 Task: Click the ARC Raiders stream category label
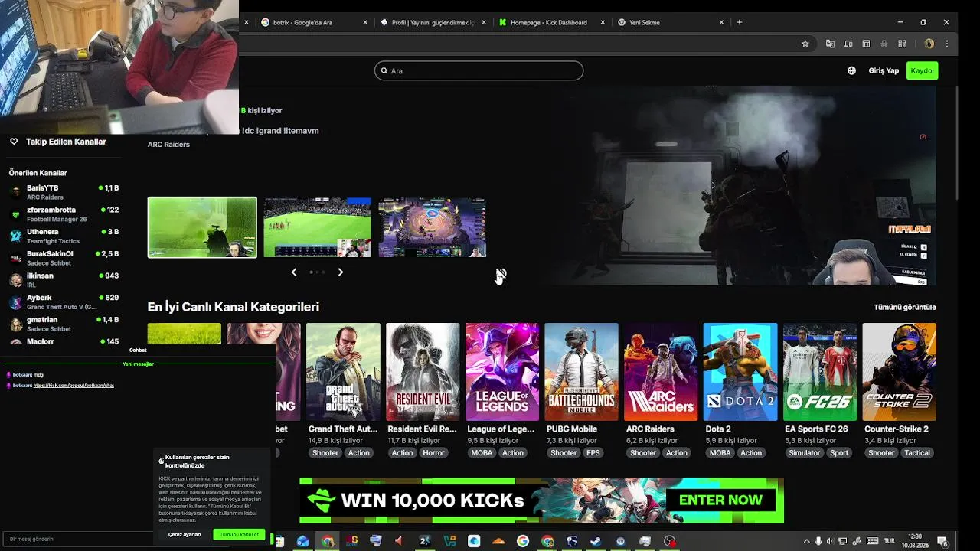168,145
